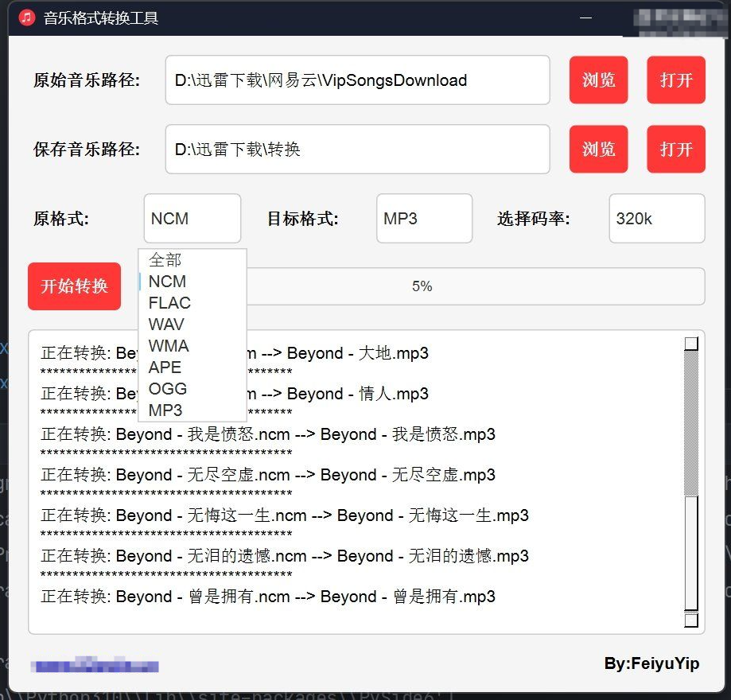Open the 目标格式 MP3 dropdown
The image size is (731, 700).
(423, 218)
